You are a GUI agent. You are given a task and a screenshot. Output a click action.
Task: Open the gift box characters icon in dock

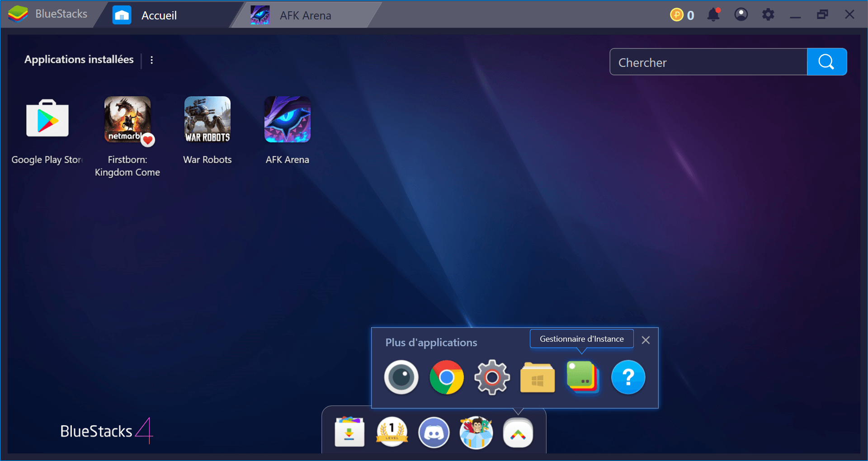[476, 432]
